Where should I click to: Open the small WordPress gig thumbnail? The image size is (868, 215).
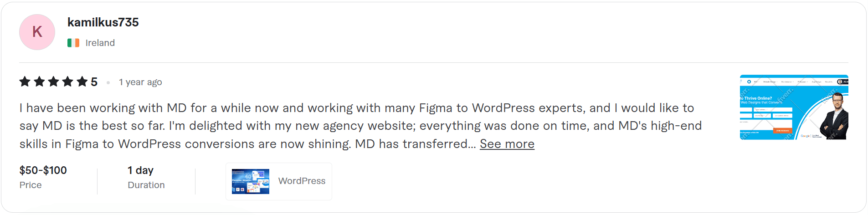coord(250,181)
